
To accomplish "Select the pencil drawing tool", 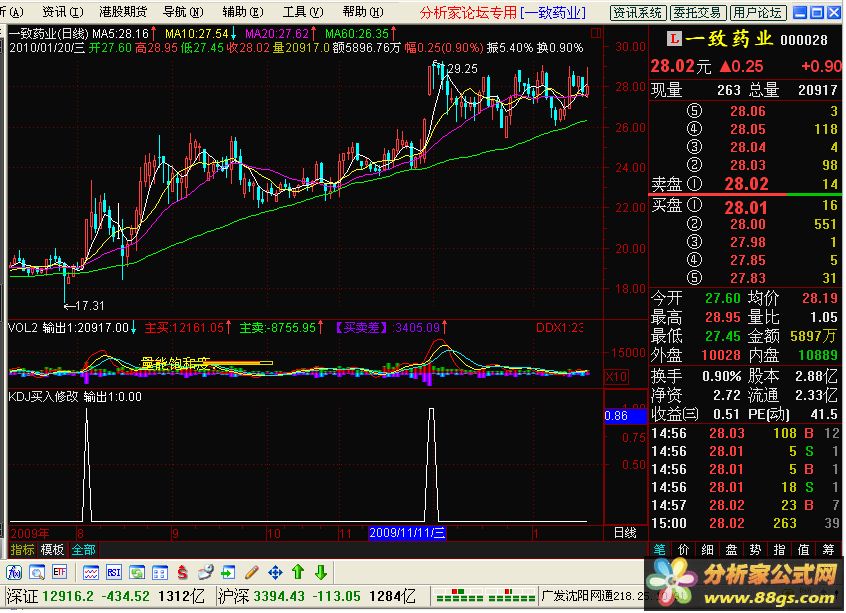I will (x=252, y=572).
